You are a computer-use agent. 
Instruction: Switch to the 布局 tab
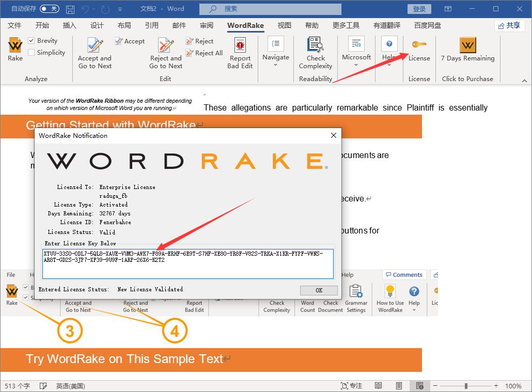124,25
